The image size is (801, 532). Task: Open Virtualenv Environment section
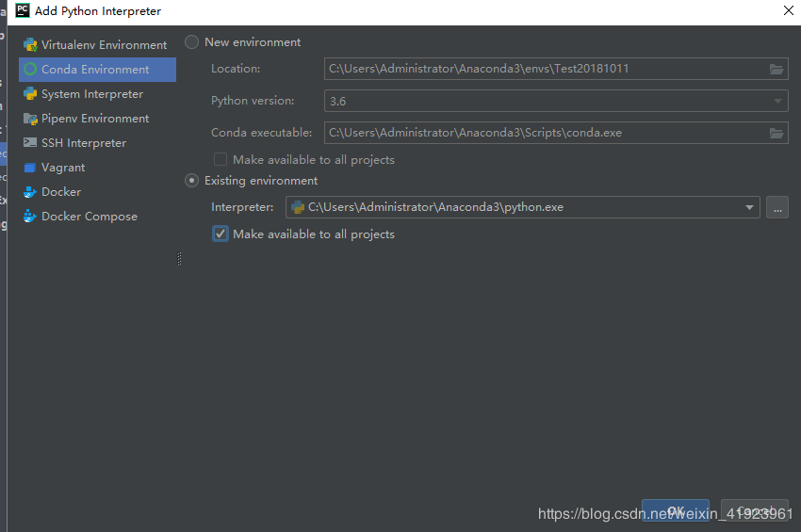[x=98, y=45]
